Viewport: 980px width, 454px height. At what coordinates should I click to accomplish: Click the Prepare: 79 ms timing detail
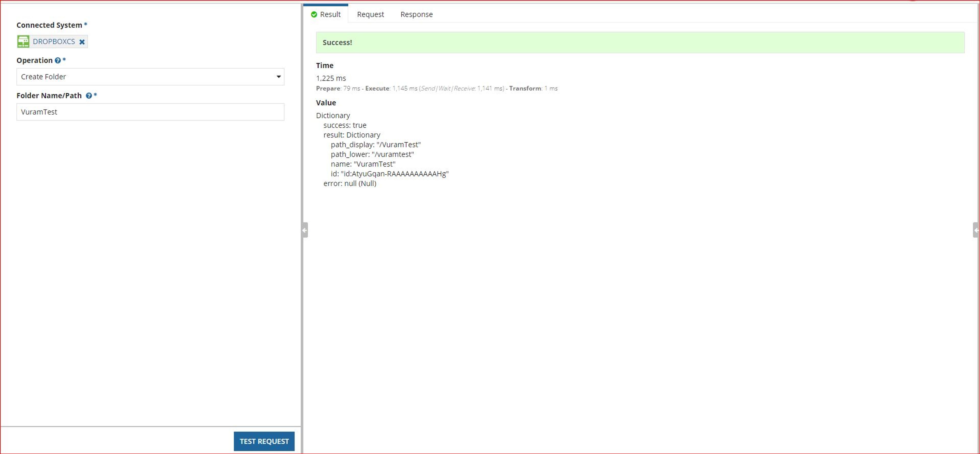point(338,89)
